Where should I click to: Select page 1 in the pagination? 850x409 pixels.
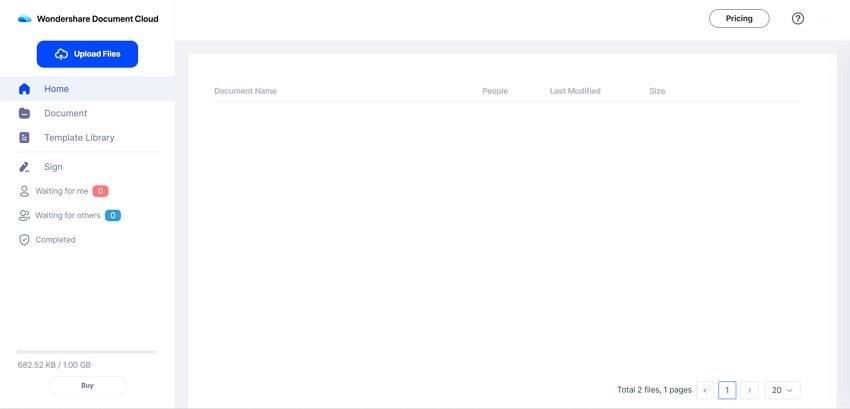(x=727, y=390)
